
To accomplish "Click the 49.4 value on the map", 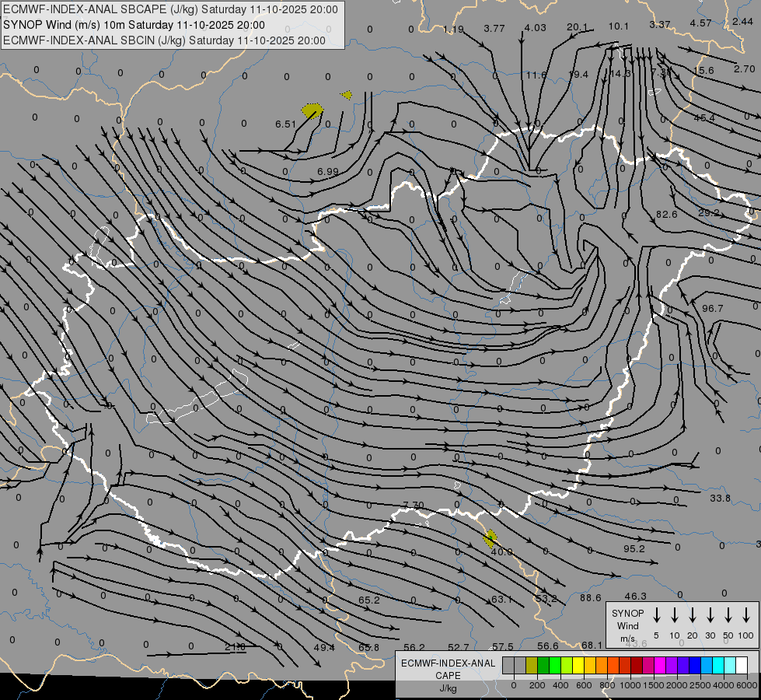I will [324, 648].
